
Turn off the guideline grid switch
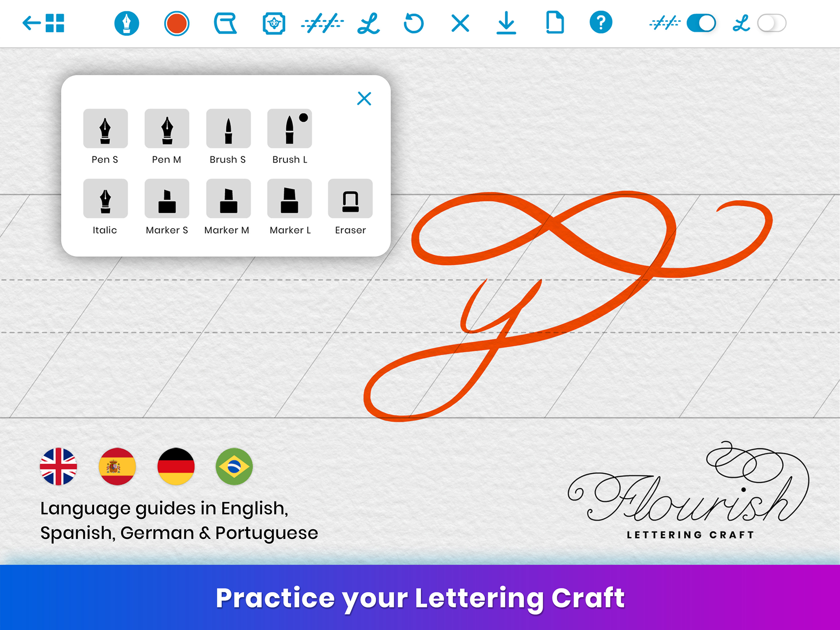[701, 23]
